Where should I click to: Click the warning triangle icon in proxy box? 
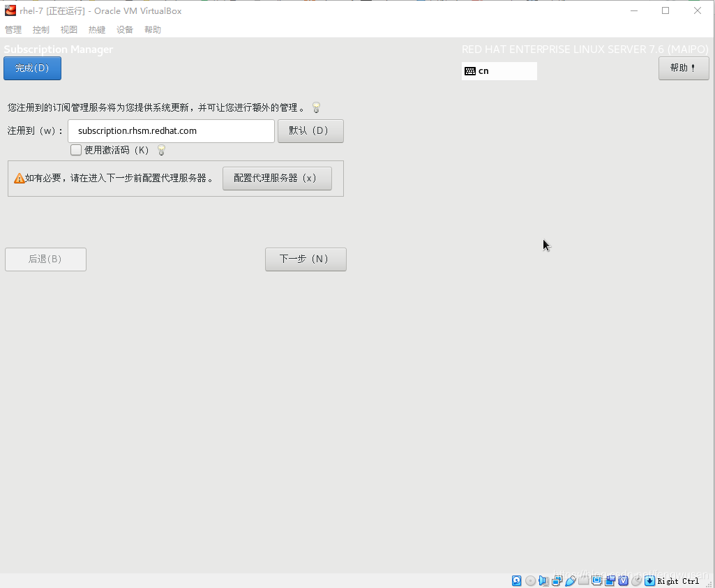point(19,179)
